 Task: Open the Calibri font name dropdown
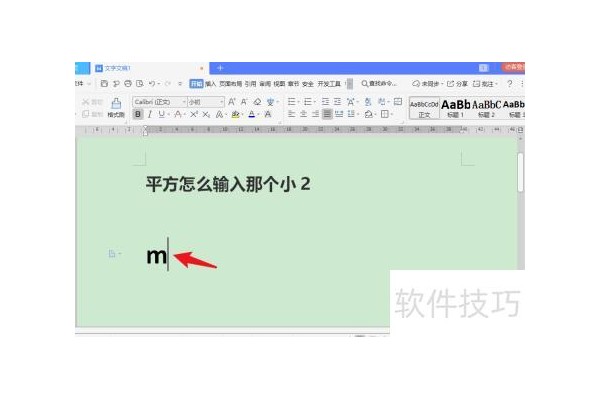(184, 102)
